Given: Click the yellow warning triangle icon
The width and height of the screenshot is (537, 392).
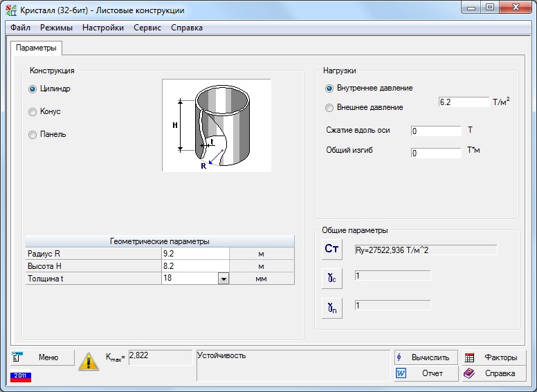Looking at the screenshot, I should [89, 360].
